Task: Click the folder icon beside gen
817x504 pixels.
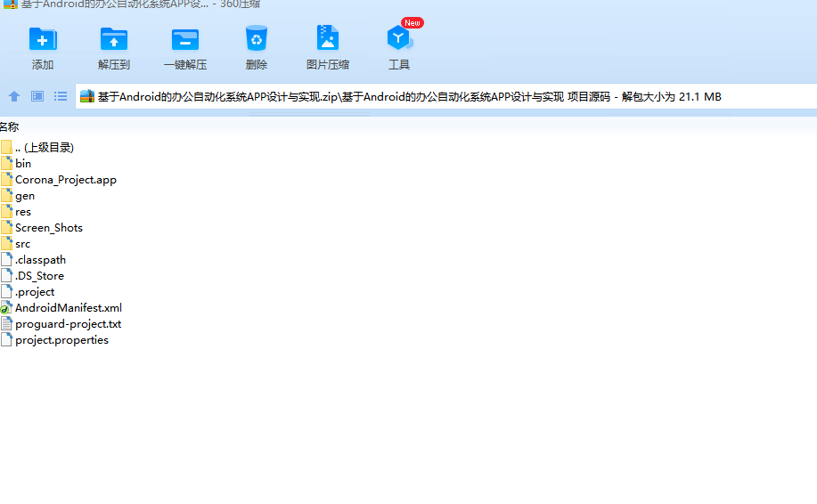Action: (x=6, y=195)
